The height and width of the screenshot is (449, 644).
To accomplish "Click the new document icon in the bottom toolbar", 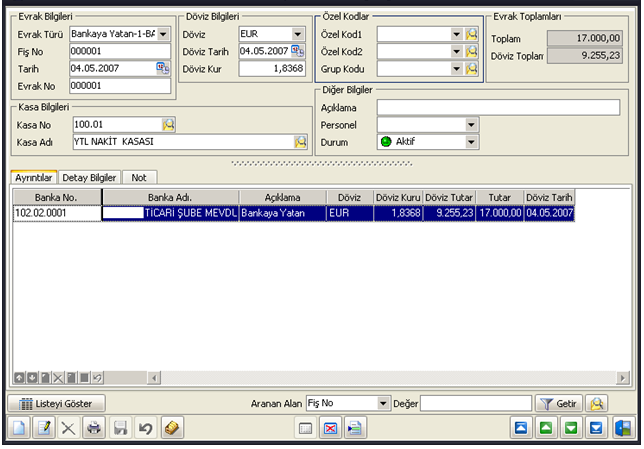I will click(19, 428).
